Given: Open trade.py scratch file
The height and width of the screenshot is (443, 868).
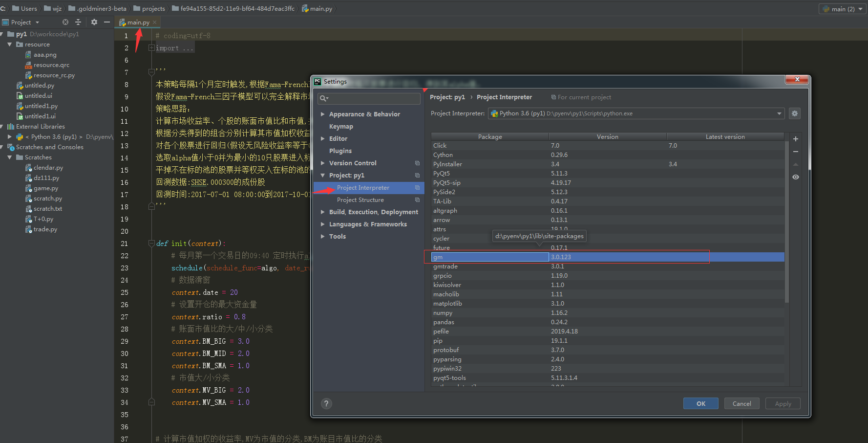Looking at the screenshot, I should point(45,229).
